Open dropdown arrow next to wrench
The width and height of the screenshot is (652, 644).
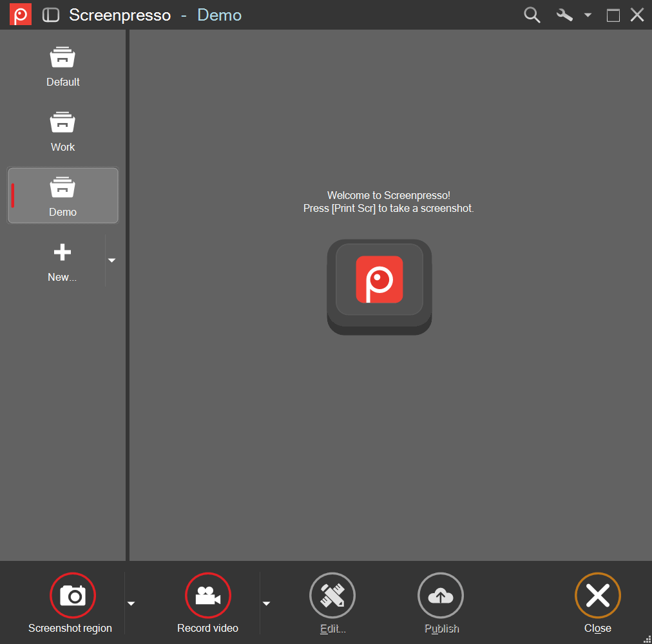[x=588, y=15]
